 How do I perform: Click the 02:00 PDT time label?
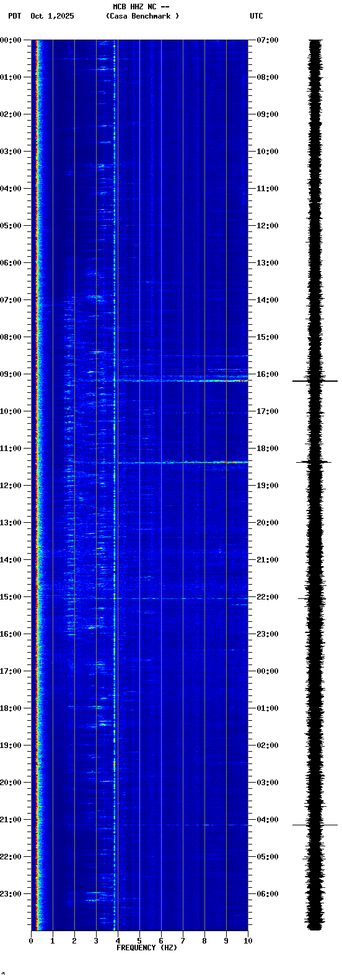tap(11, 114)
